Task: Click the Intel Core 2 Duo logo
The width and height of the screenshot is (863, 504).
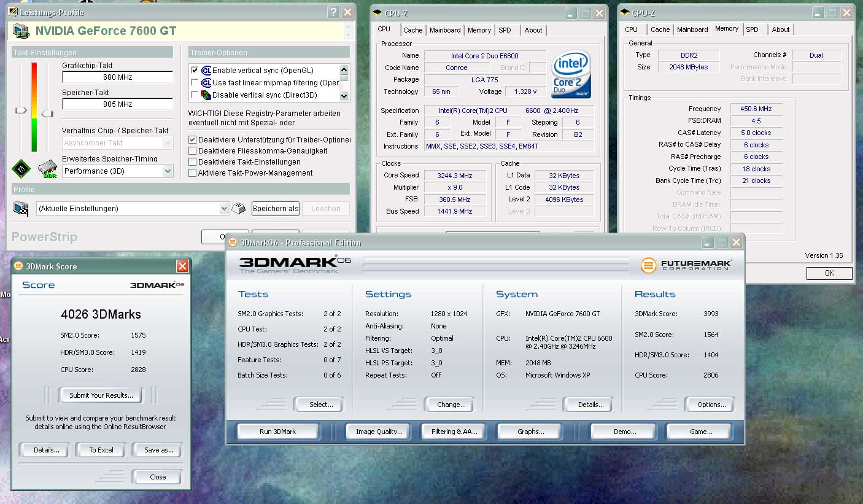Action: point(571,74)
